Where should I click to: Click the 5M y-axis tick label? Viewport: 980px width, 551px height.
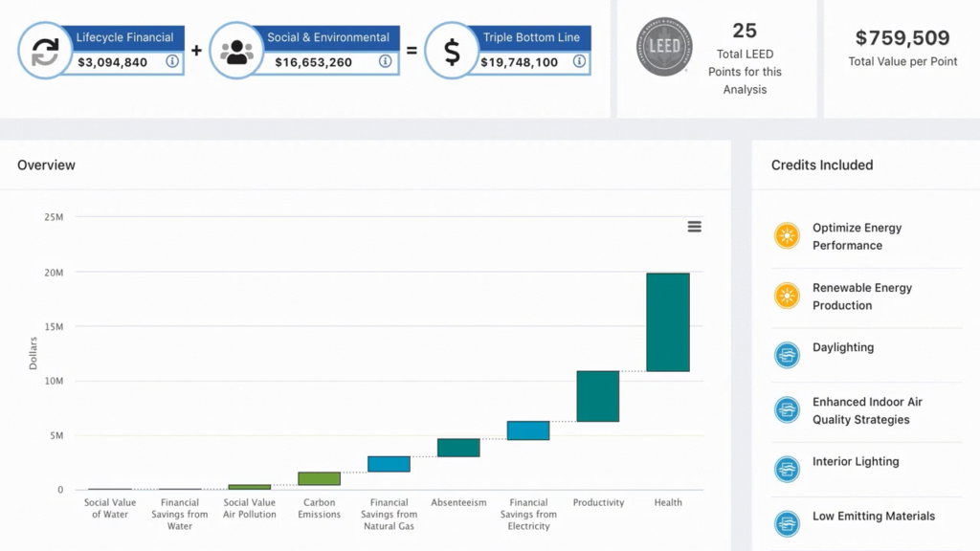(56, 435)
